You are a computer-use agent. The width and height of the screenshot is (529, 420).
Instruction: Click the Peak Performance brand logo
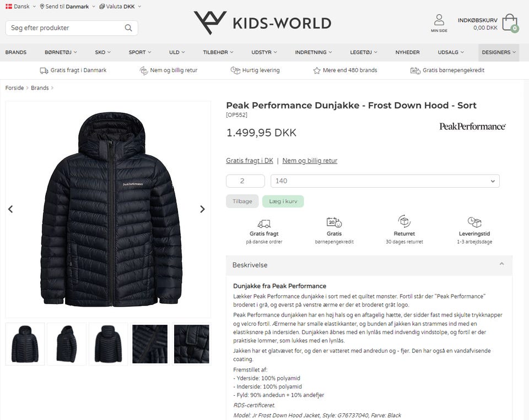click(x=472, y=127)
